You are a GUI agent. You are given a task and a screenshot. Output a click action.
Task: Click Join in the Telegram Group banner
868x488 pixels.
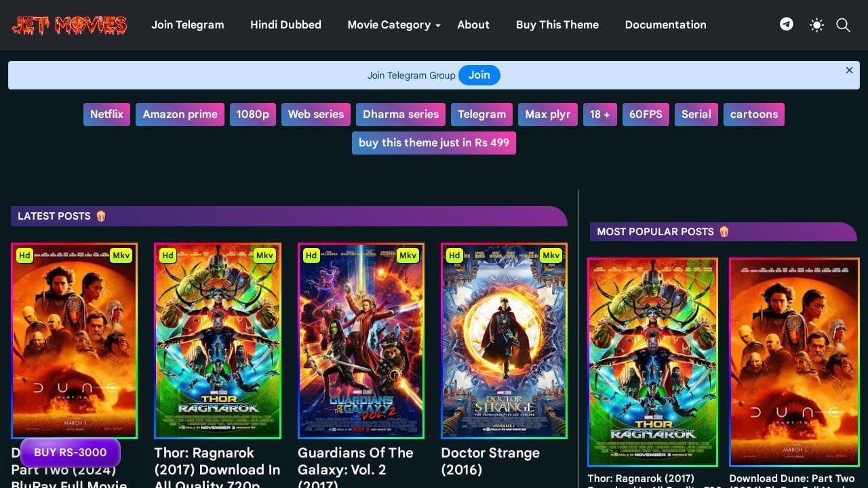click(479, 75)
